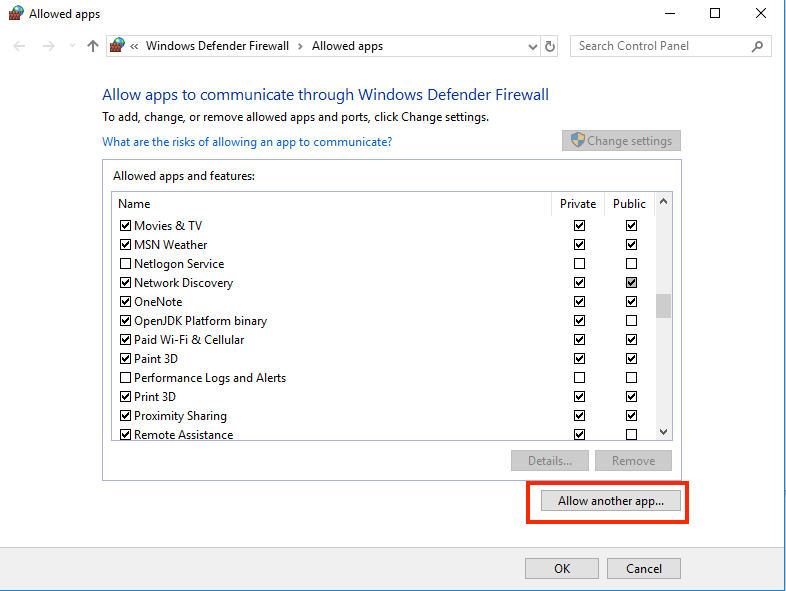Click the Name column header
Screen dimensions: 786x591
pyautogui.click(x=134, y=204)
